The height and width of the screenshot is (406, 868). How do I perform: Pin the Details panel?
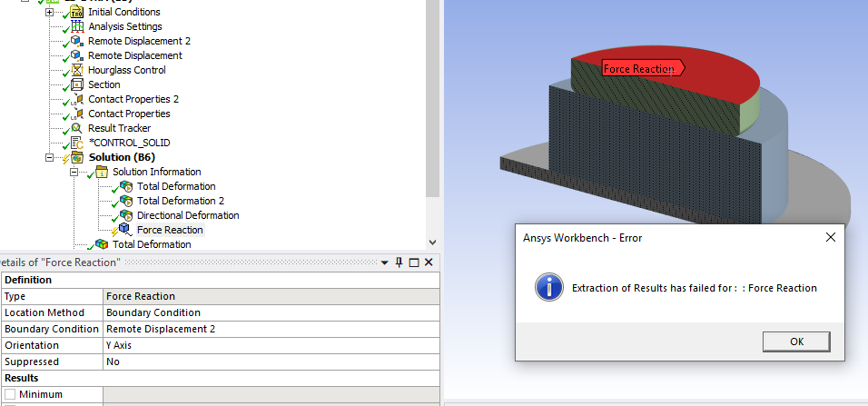[399, 262]
